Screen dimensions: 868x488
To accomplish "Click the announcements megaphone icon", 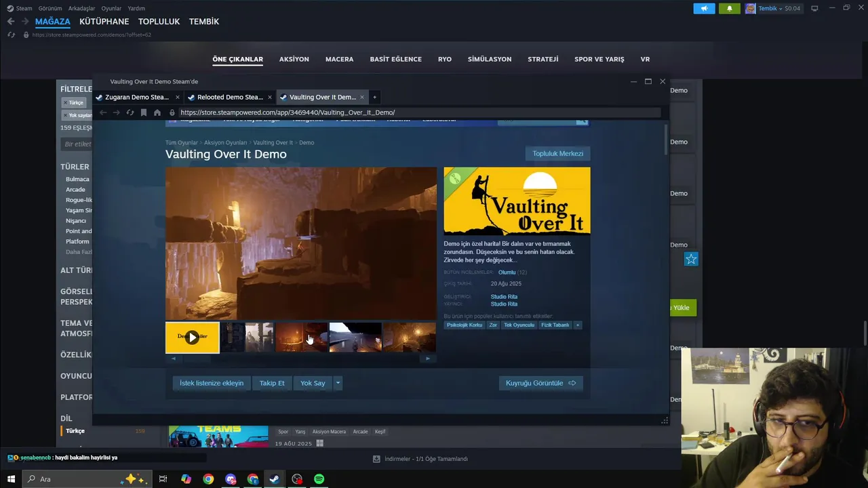I will 704,8.
